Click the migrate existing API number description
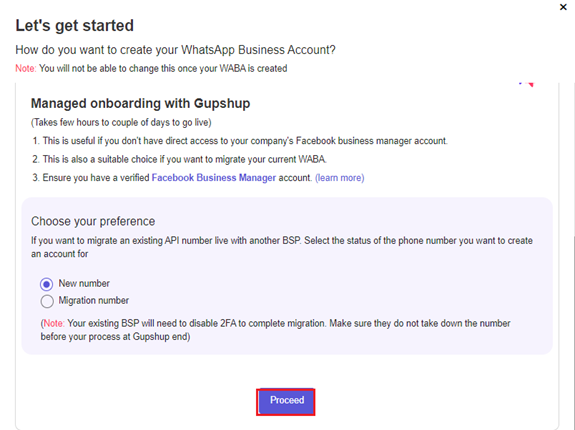 click(x=282, y=247)
